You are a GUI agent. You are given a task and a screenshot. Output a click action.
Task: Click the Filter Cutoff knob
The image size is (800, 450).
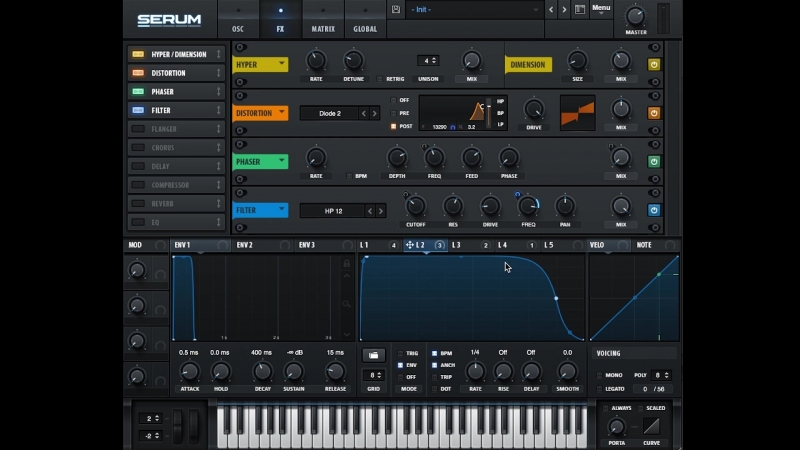click(415, 206)
